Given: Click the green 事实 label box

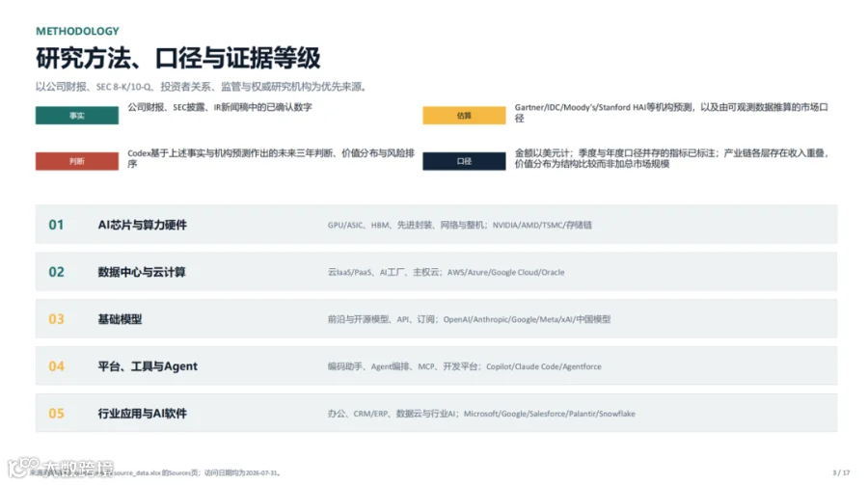Looking at the screenshot, I should (77, 115).
